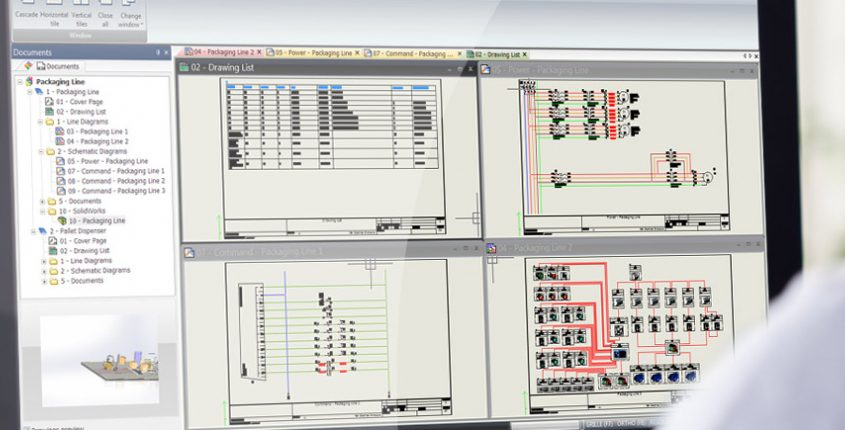This screenshot has width=845, height=430.
Task: Pin the Documents panel
Action: [x=158, y=52]
